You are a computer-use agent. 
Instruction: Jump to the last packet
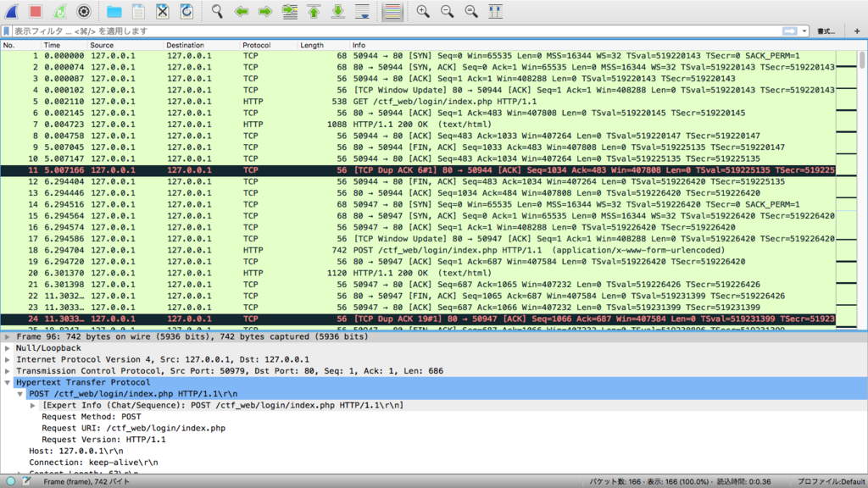tap(337, 11)
